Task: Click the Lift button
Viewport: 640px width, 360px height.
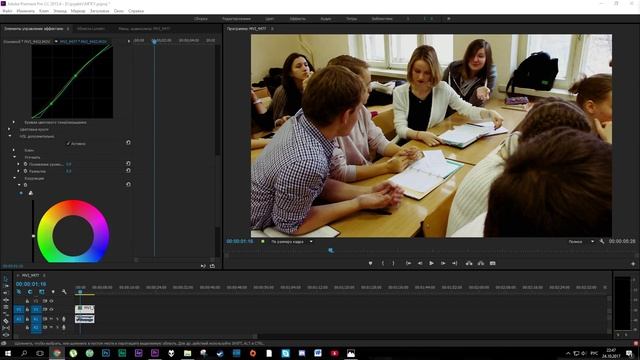Action: 469,263
